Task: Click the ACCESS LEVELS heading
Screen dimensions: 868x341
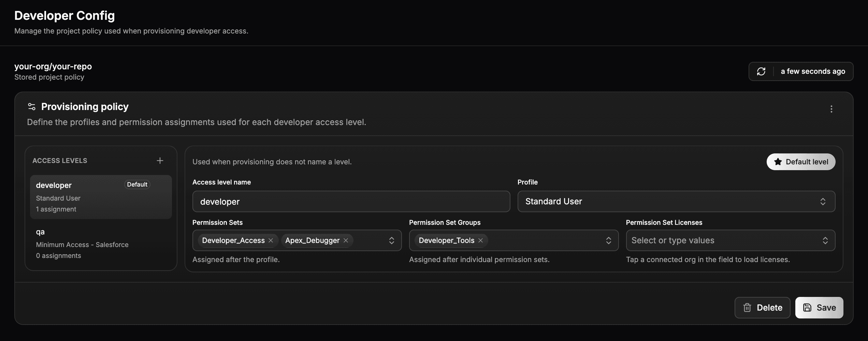Action: click(x=60, y=161)
